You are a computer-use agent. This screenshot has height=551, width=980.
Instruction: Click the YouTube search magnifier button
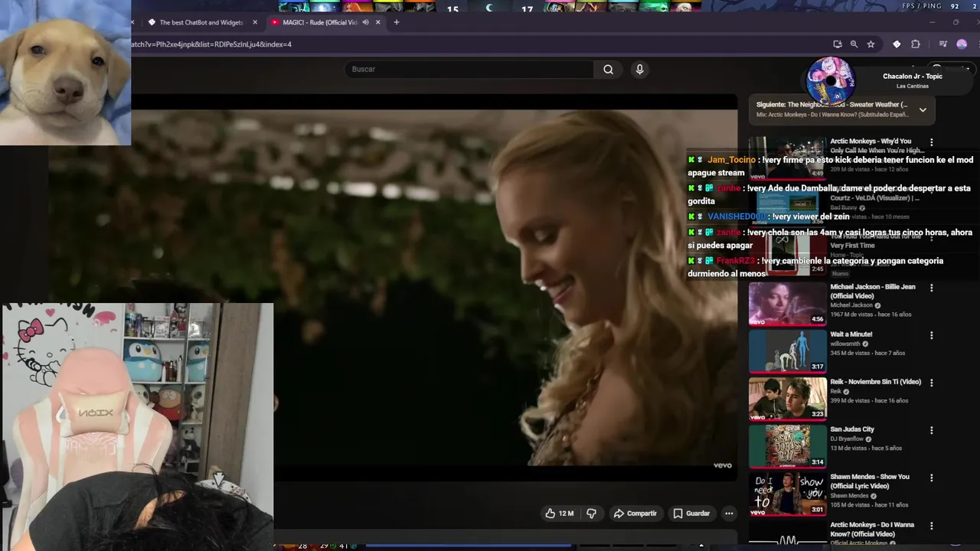(x=608, y=69)
